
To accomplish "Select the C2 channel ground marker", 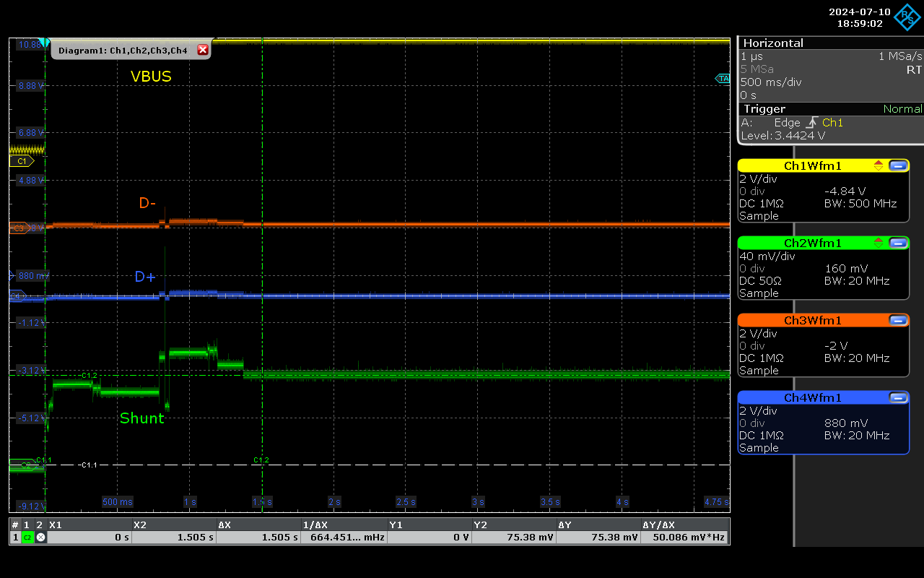I will (x=25, y=466).
